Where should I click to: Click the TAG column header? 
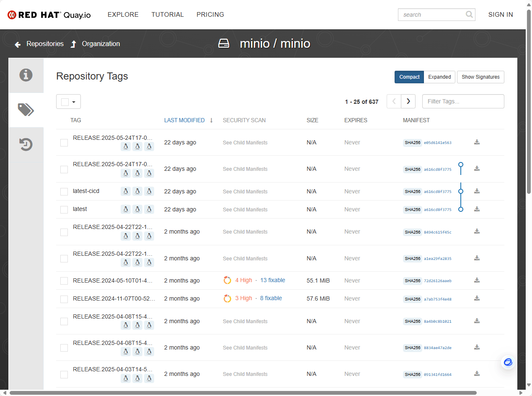76,121
